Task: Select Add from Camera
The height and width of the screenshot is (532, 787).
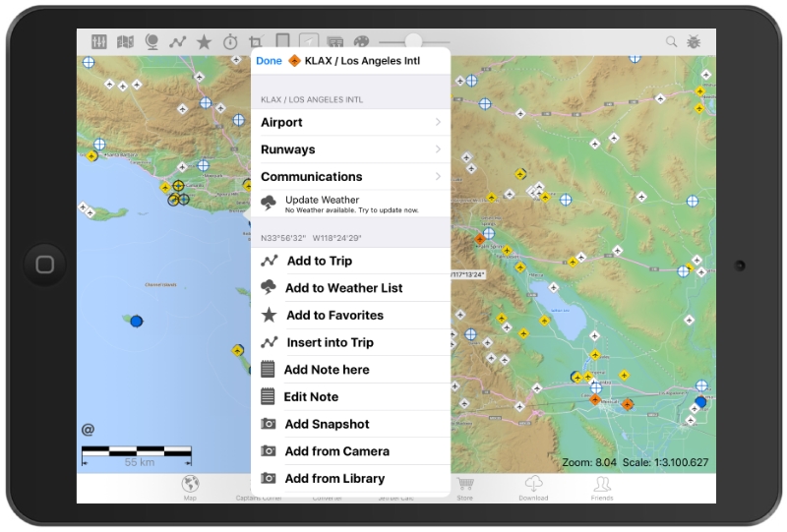Action: point(350,451)
